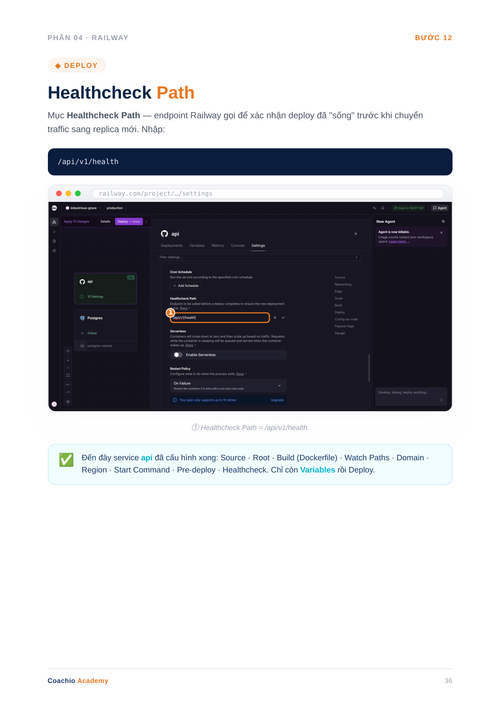Toggle the Enable Serverless switch
Viewport: 500px width, 708px height.
click(178, 355)
